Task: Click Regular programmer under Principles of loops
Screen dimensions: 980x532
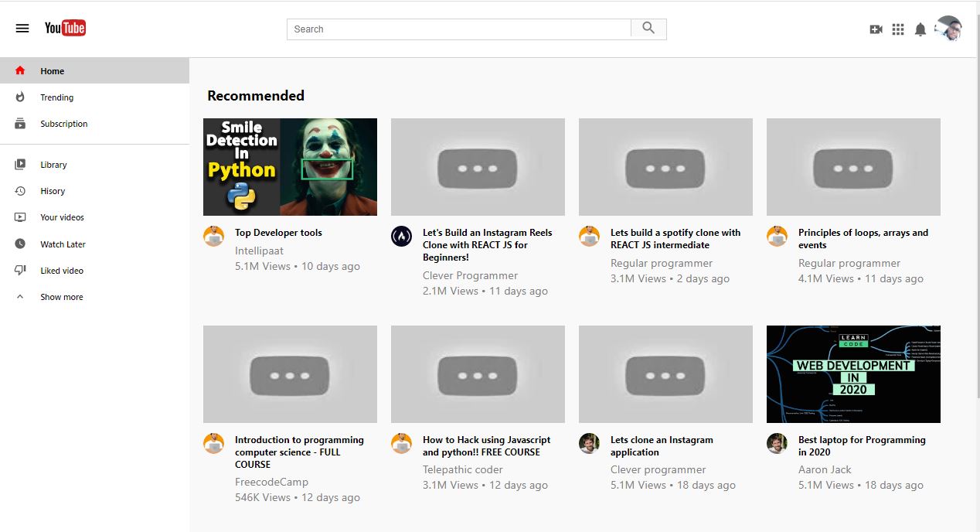Action: [x=849, y=263]
